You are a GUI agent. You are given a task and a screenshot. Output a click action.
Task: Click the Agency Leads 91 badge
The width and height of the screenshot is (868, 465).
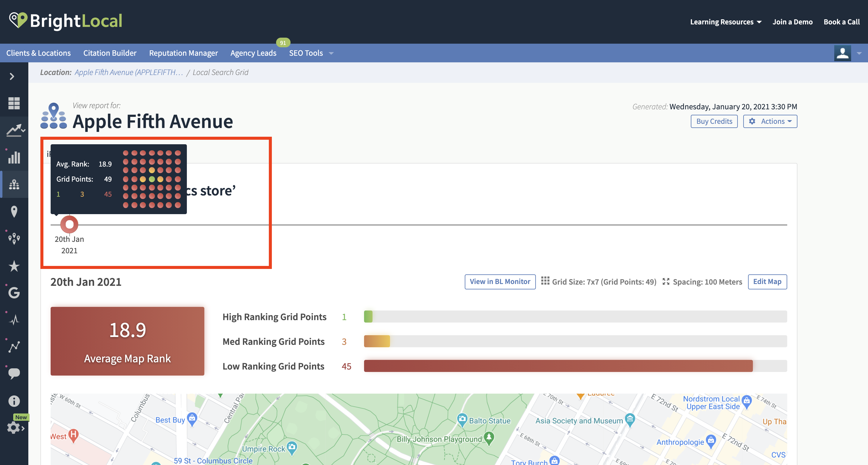click(283, 43)
